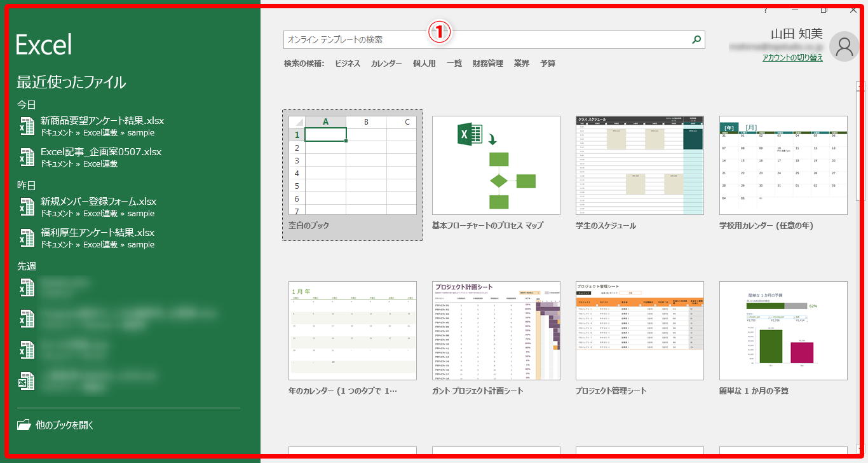The height and width of the screenshot is (463, 868).
Task: Click the アカウントの切り替え link
Action: point(792,58)
